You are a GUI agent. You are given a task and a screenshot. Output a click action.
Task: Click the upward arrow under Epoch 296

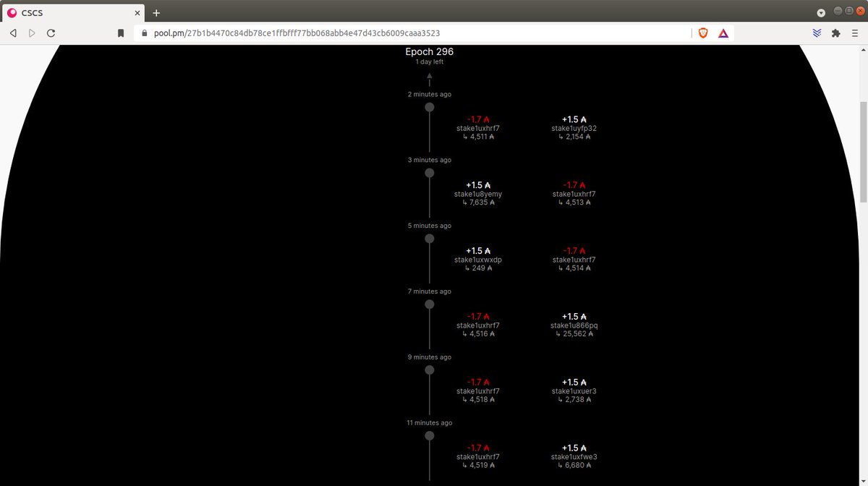[x=430, y=79]
